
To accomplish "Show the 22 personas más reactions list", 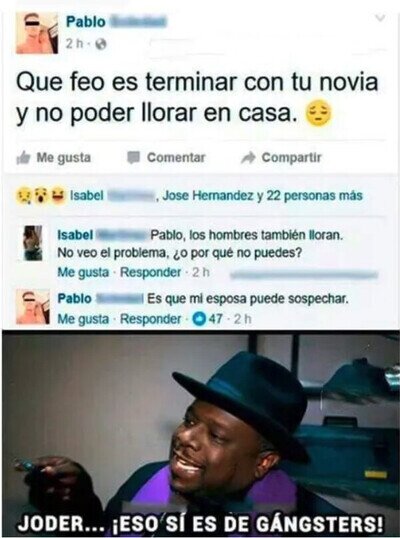I will [315, 196].
